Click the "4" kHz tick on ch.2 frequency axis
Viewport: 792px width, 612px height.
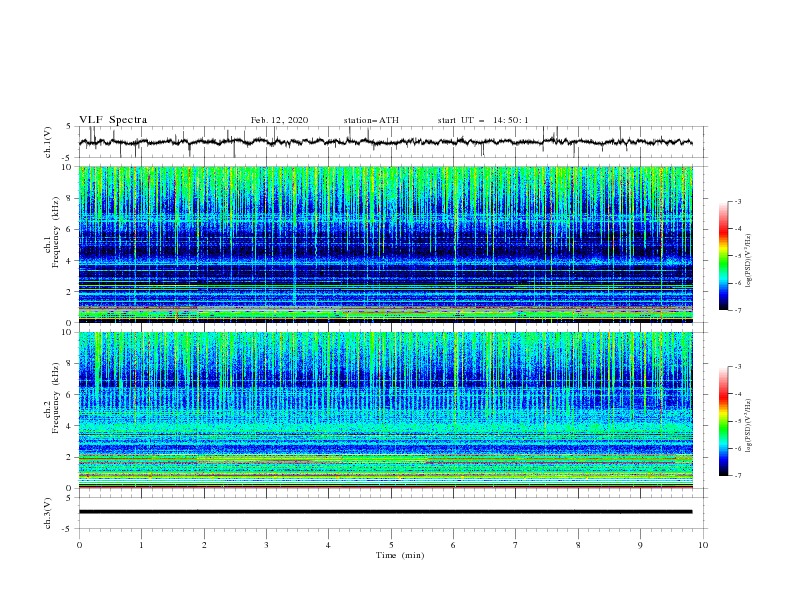(x=70, y=426)
